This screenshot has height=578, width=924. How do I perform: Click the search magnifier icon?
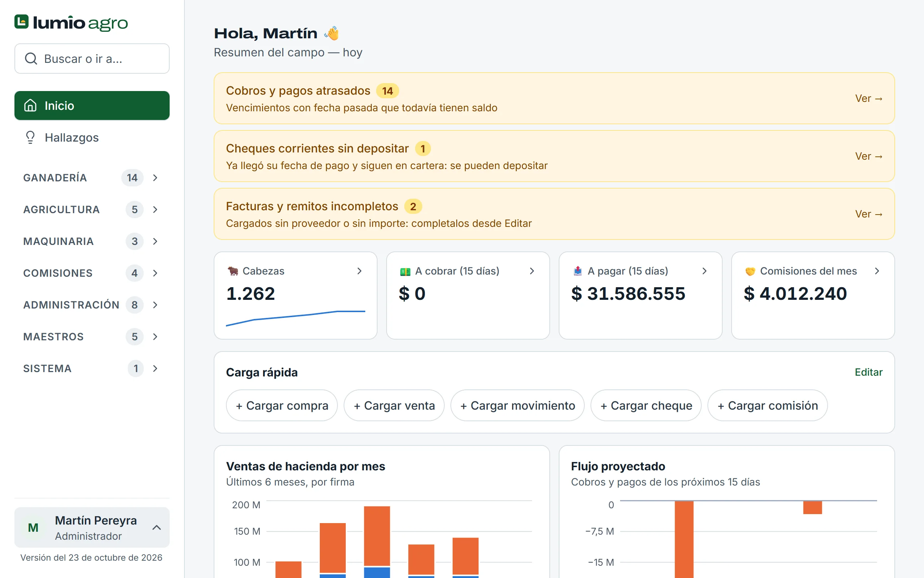(x=31, y=59)
